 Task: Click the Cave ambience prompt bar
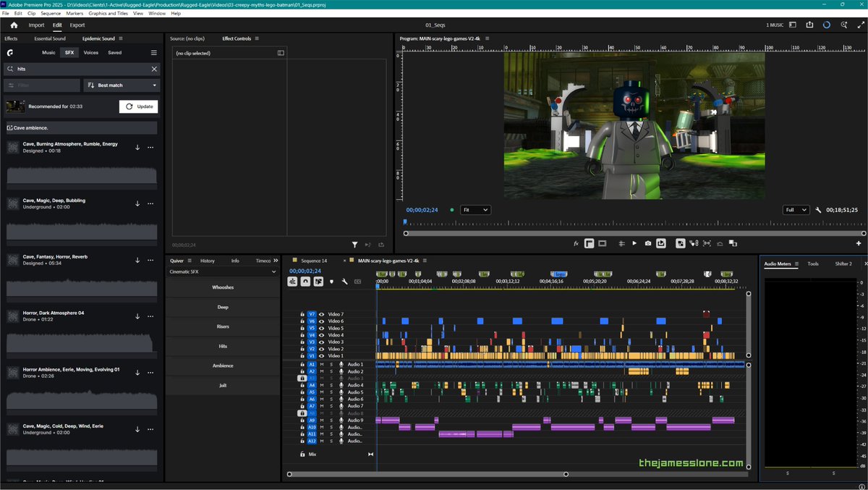[x=81, y=127]
